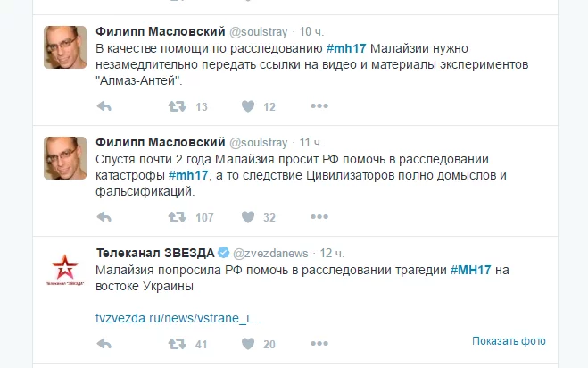Open more options on the ЗВЕЗДА tweet
This screenshot has width=588, height=368.
tap(319, 344)
